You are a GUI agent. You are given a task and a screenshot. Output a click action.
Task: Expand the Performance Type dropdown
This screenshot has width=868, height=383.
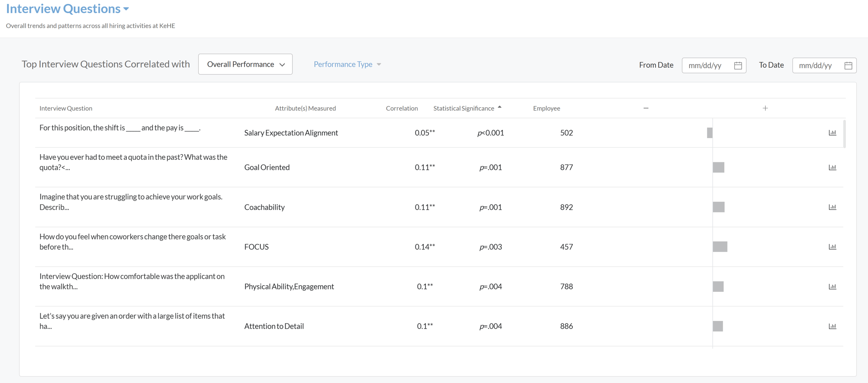tap(347, 64)
